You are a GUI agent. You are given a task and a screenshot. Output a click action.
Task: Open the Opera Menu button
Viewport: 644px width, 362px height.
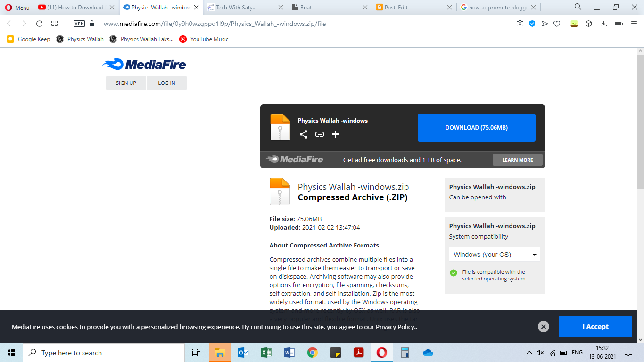pyautogui.click(x=17, y=8)
